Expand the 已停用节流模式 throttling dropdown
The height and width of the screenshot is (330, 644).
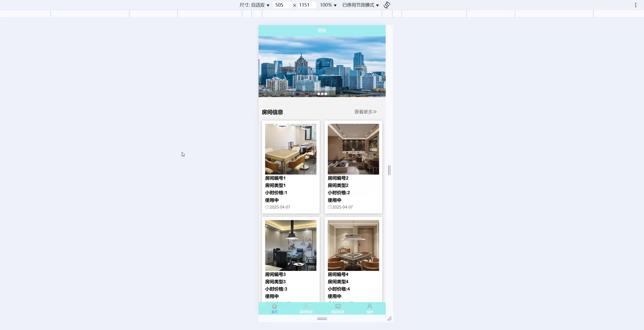click(360, 5)
